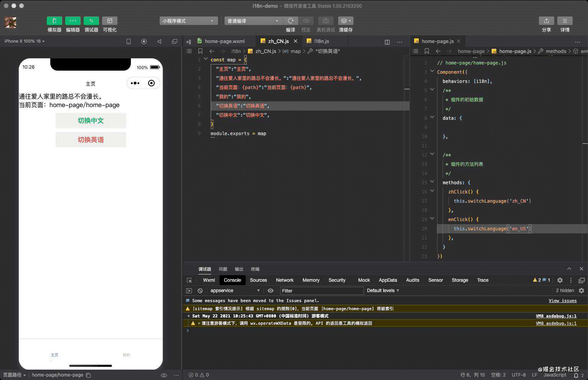Image resolution: width=588 pixels, height=380 pixels.
Task: Switch to the 终端 panel tab
Action: pos(255,269)
